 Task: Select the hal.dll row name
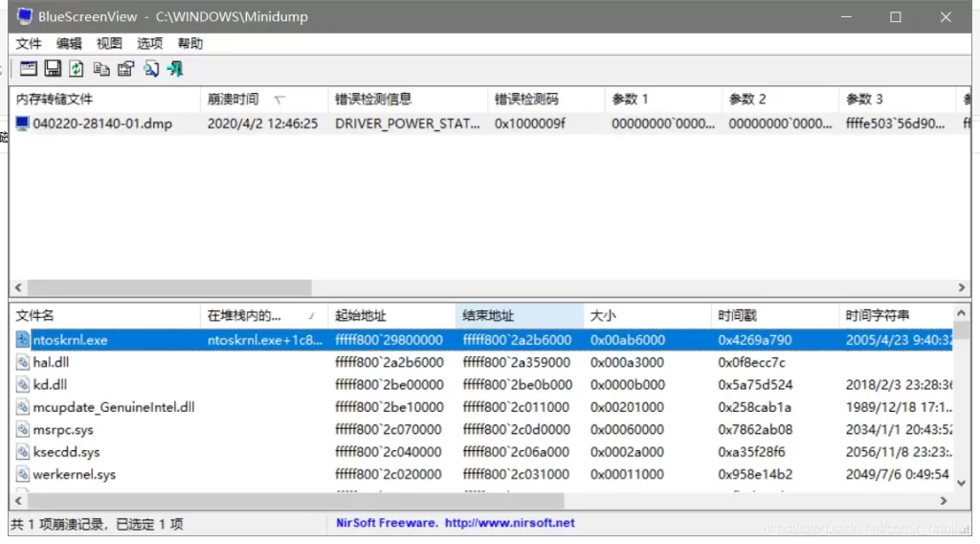tap(51, 362)
